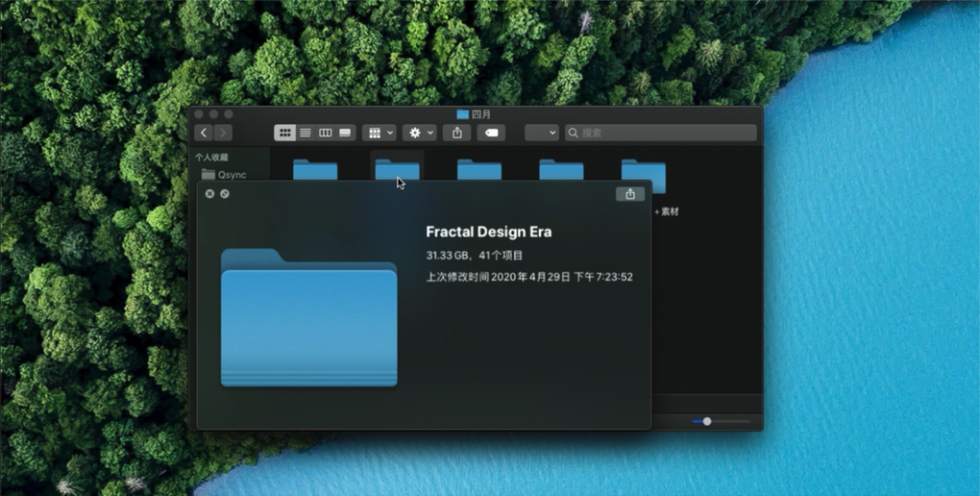The image size is (980, 496).
Task: Minimize the 四月 Finder window
Action: [x=214, y=114]
